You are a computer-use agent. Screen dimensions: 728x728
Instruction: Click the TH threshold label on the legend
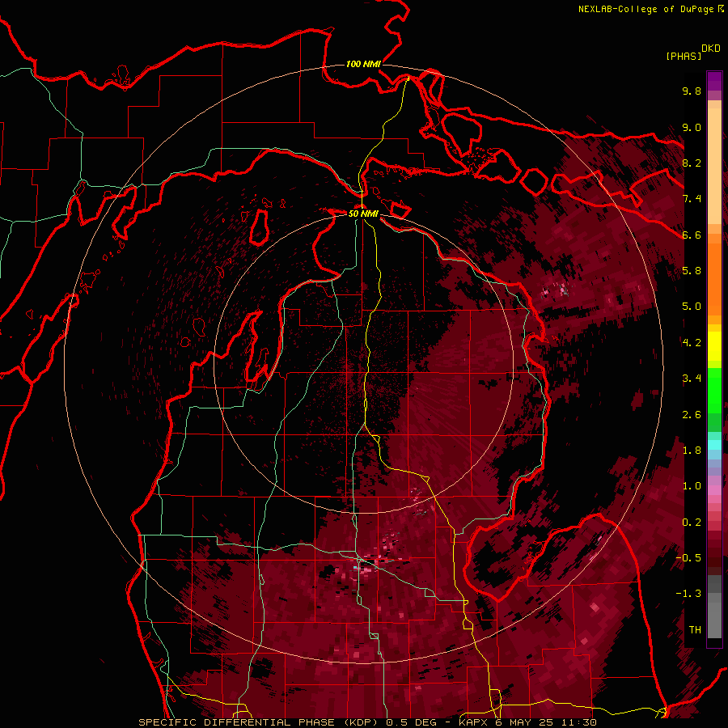click(695, 630)
